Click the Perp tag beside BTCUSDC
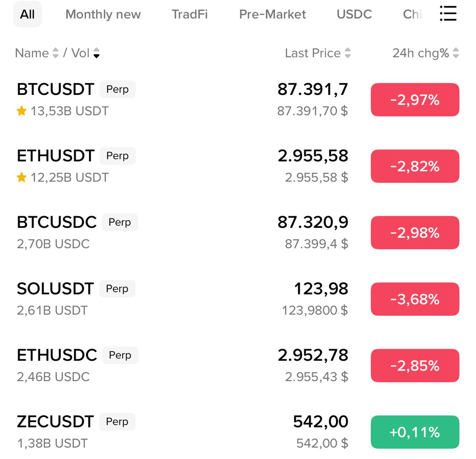 (x=120, y=222)
